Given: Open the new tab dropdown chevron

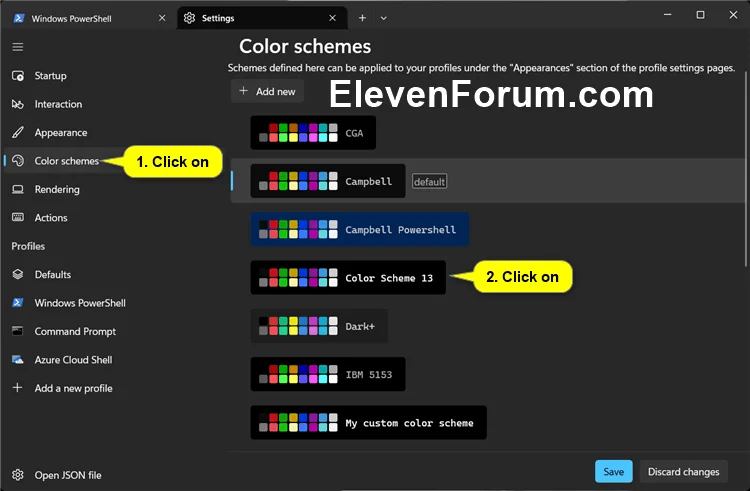Looking at the screenshot, I should point(384,18).
